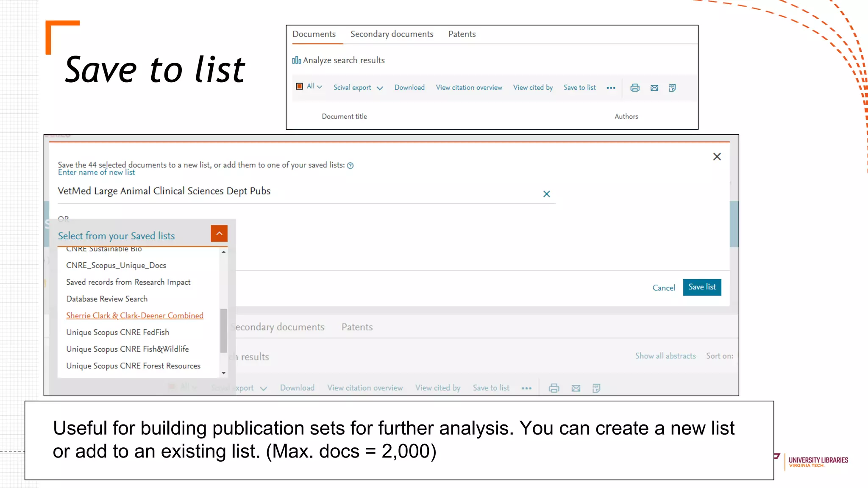Click the dimmed bibliography icon in lower toolbar
This screenshot has width=868, height=488.
coord(596,388)
